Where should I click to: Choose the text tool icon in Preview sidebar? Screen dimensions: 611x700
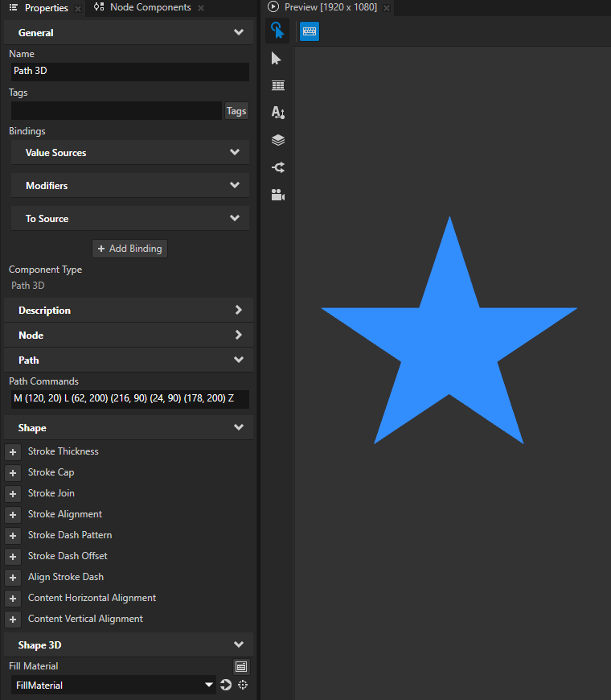[x=278, y=113]
